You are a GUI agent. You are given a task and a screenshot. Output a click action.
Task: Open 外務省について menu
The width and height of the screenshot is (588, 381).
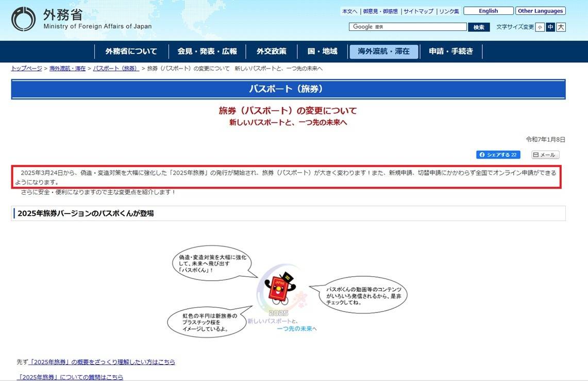pos(131,51)
